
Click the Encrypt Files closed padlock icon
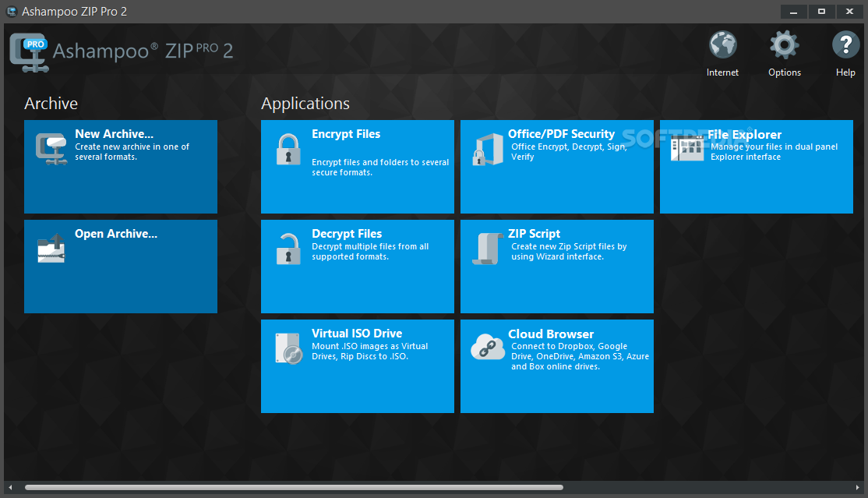[x=288, y=150]
